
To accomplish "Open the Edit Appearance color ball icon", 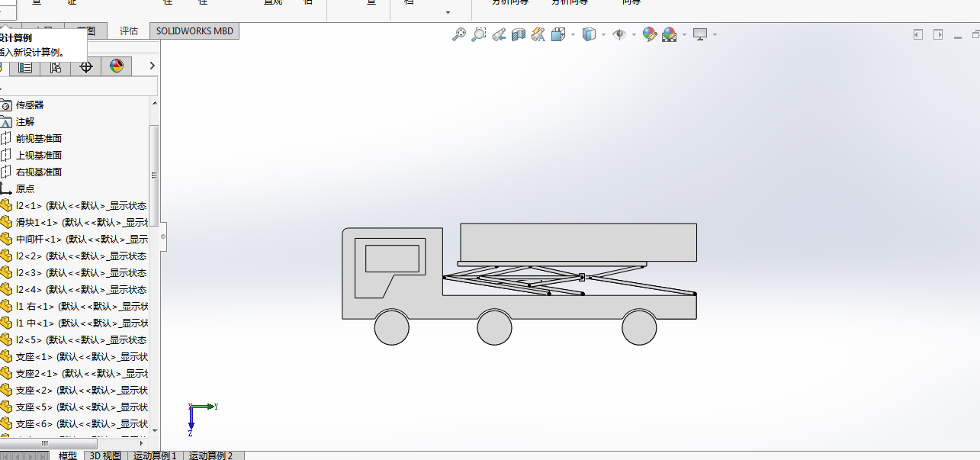I will click(650, 34).
